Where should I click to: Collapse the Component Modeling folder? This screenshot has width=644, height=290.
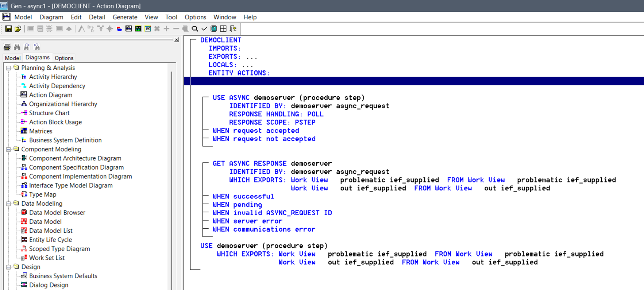point(8,149)
